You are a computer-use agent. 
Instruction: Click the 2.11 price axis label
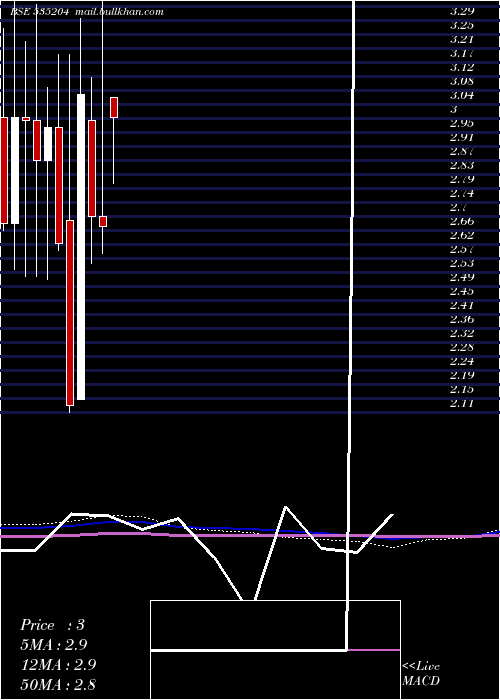click(x=462, y=404)
